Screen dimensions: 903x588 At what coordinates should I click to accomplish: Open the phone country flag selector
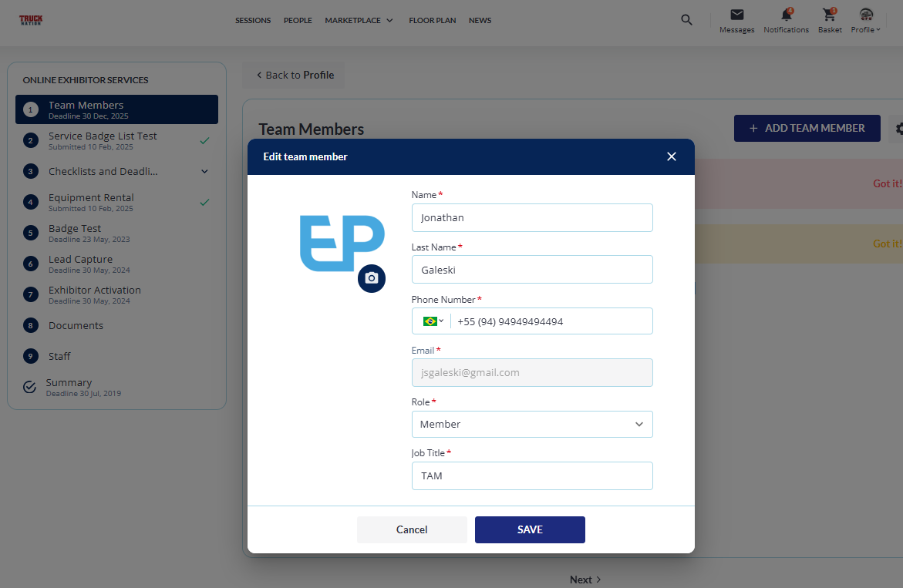pyautogui.click(x=433, y=321)
